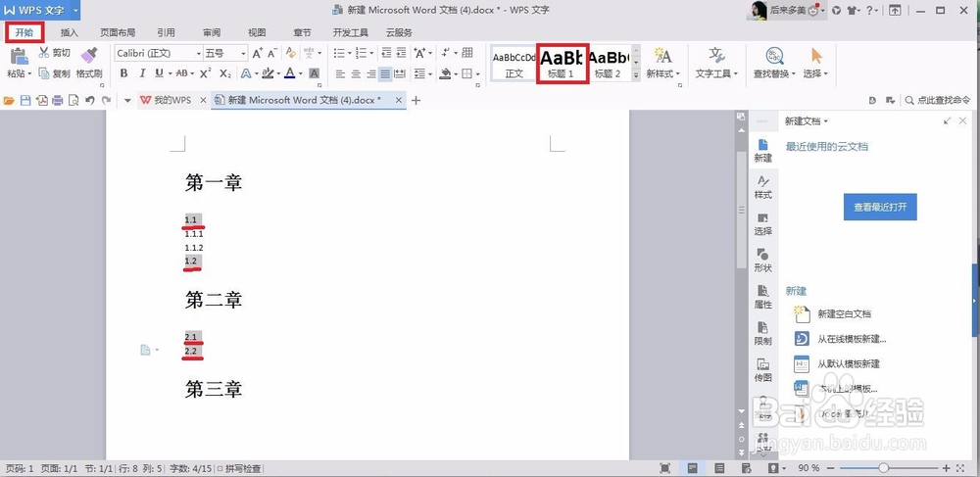Viewport: 980px width, 477px height.
Task: Increase font size with A+ icon
Action: 258,53
